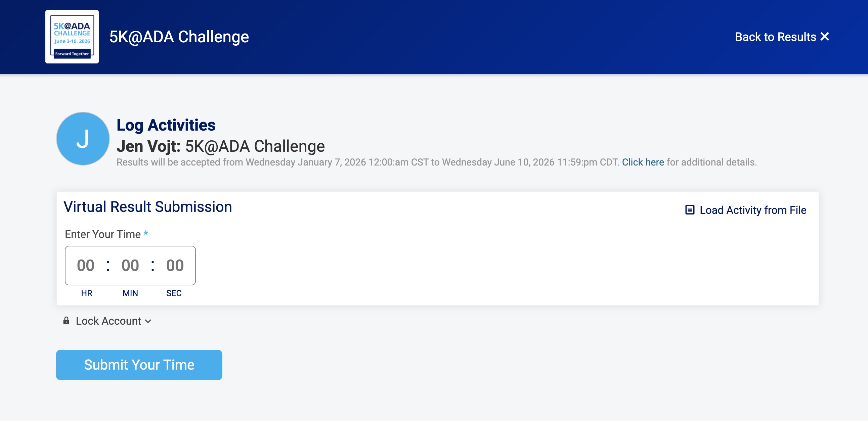Click the padlock icon beside Lock Account
The width and height of the screenshot is (868, 421).
(x=67, y=321)
